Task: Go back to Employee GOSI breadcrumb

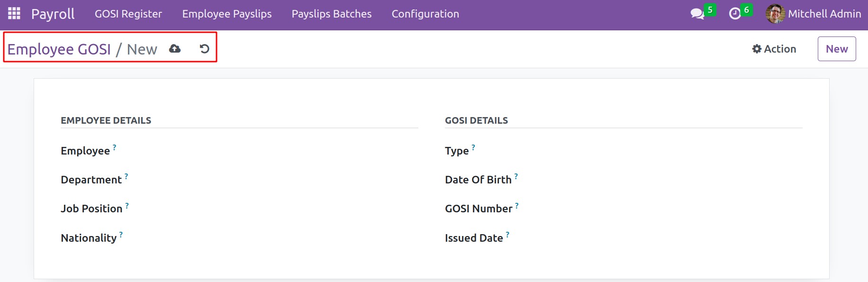Action: pos(59,49)
